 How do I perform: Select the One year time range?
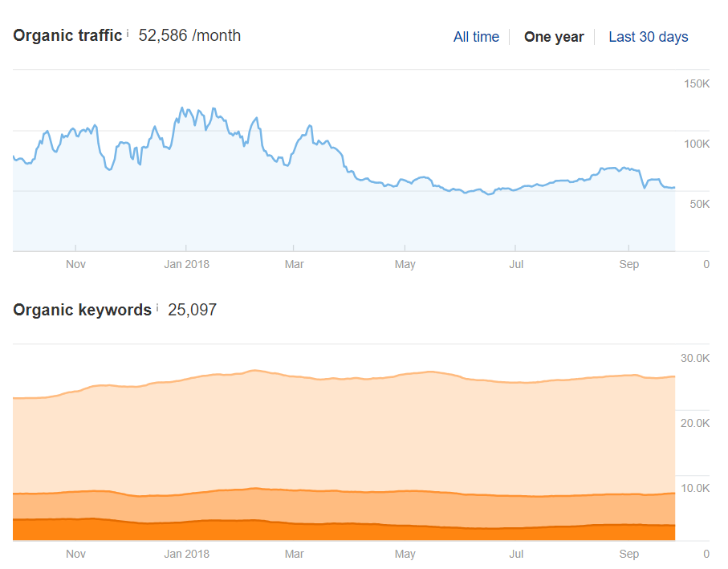(554, 37)
